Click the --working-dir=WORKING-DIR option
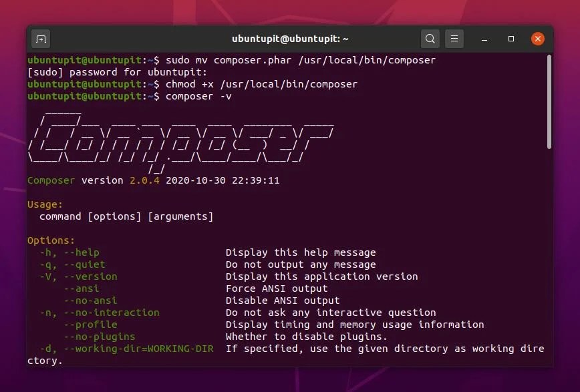Image resolution: width=580 pixels, height=392 pixels. pos(138,349)
